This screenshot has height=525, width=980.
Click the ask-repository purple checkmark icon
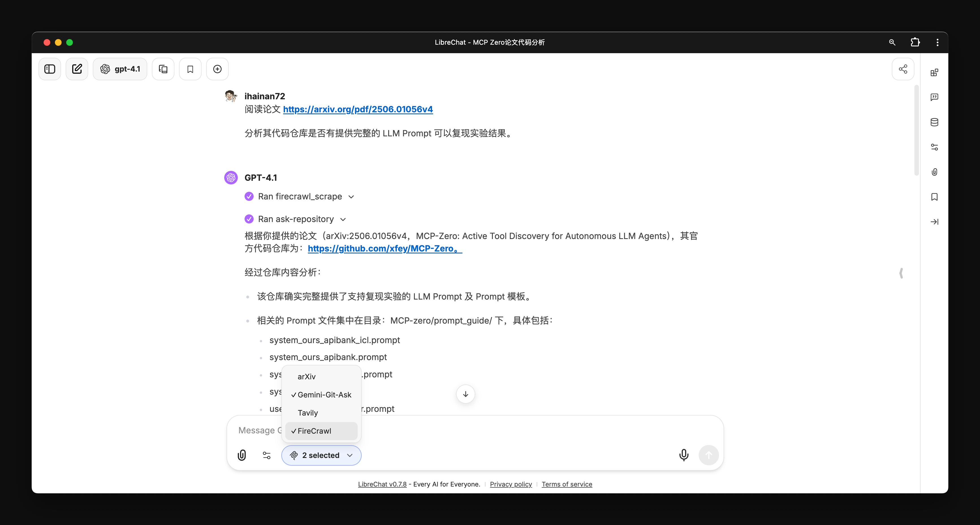click(x=249, y=219)
